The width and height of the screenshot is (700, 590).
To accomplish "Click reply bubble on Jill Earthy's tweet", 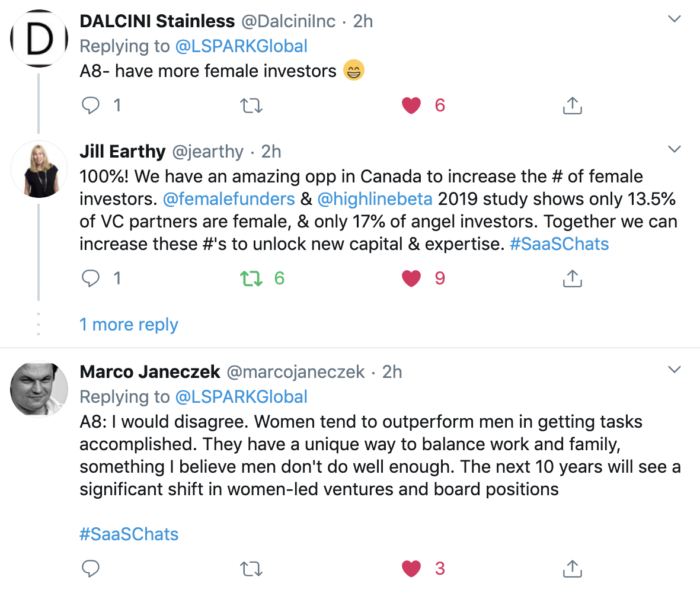I will pos(91,278).
